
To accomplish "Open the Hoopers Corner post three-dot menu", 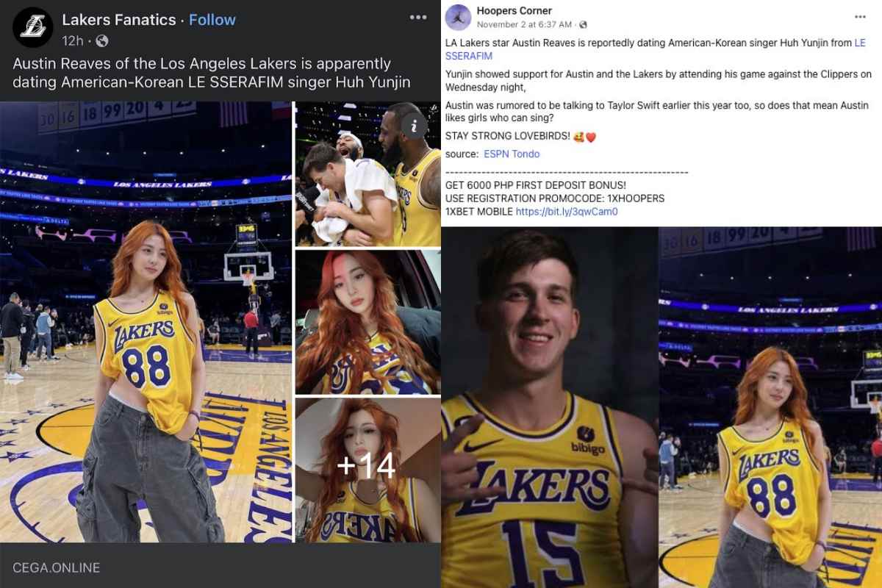I will (x=861, y=16).
